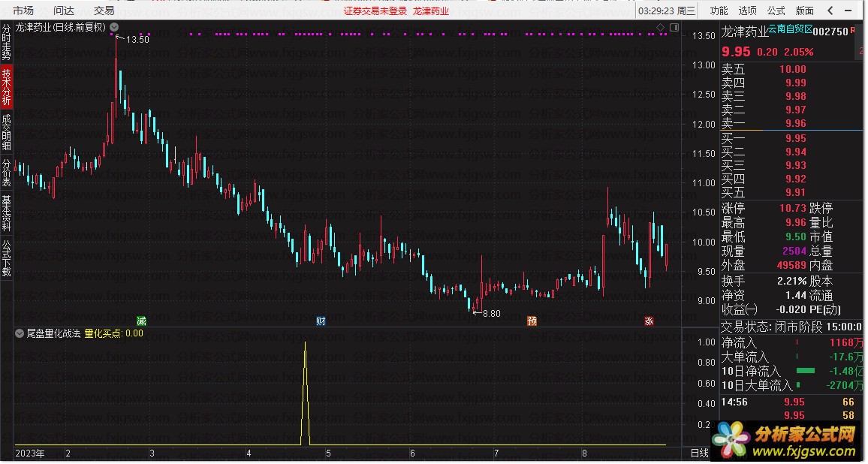The width and height of the screenshot is (868, 464).
Task: Open the 功能 menu
Action: pos(719,11)
